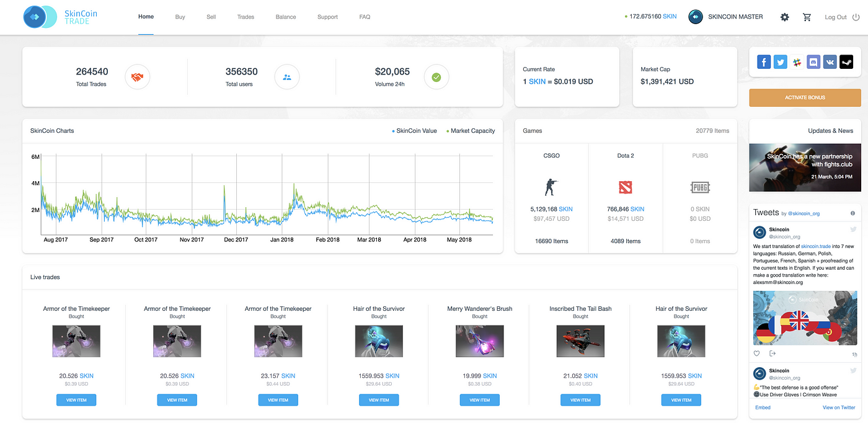
Task: Click the PUBG logo icon
Action: (700, 187)
